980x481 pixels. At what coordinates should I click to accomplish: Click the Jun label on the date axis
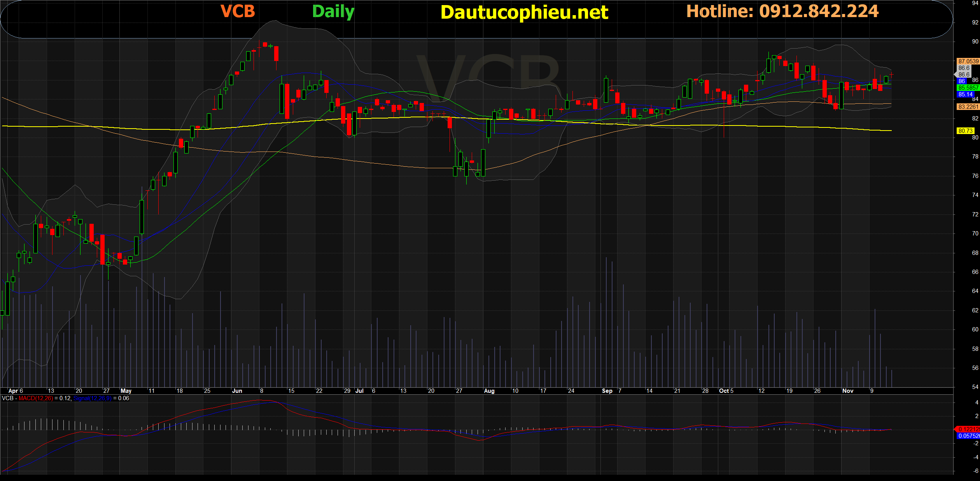click(237, 391)
